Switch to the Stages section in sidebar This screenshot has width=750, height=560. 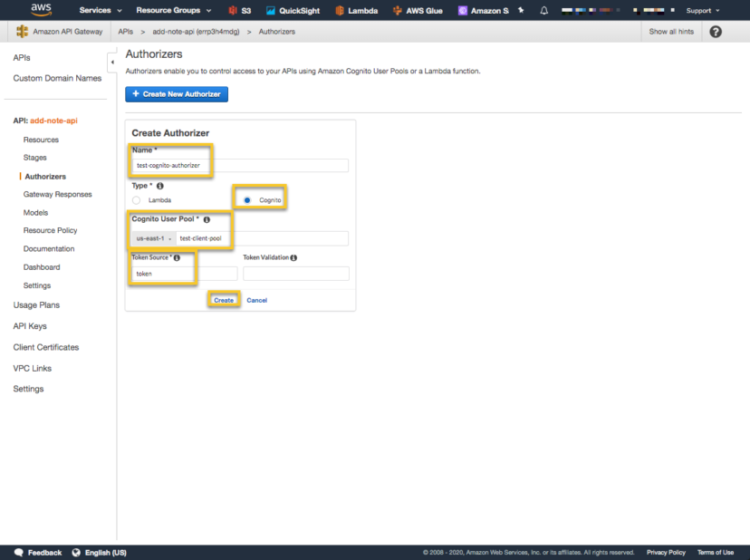34,158
